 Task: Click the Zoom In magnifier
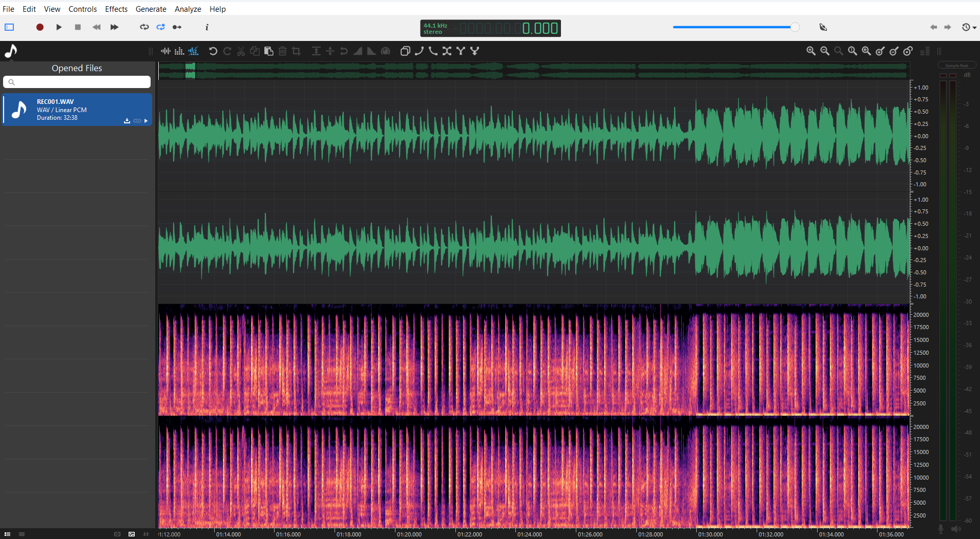pos(811,51)
